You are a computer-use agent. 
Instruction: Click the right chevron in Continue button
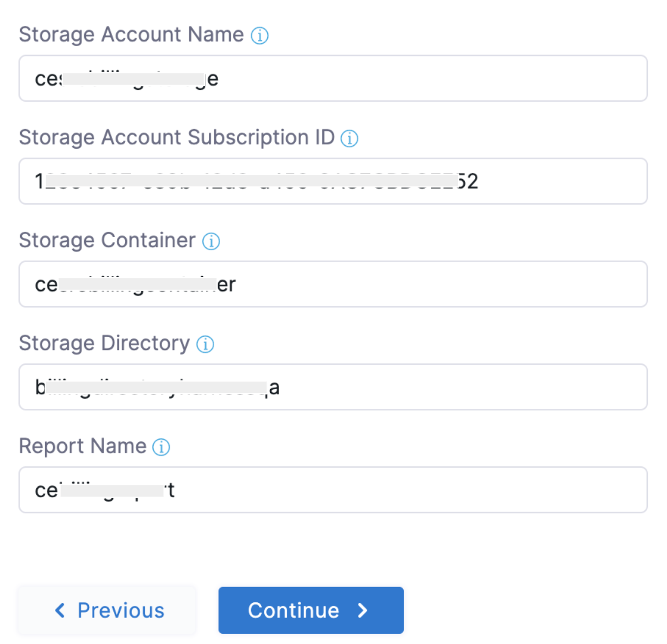coord(362,611)
